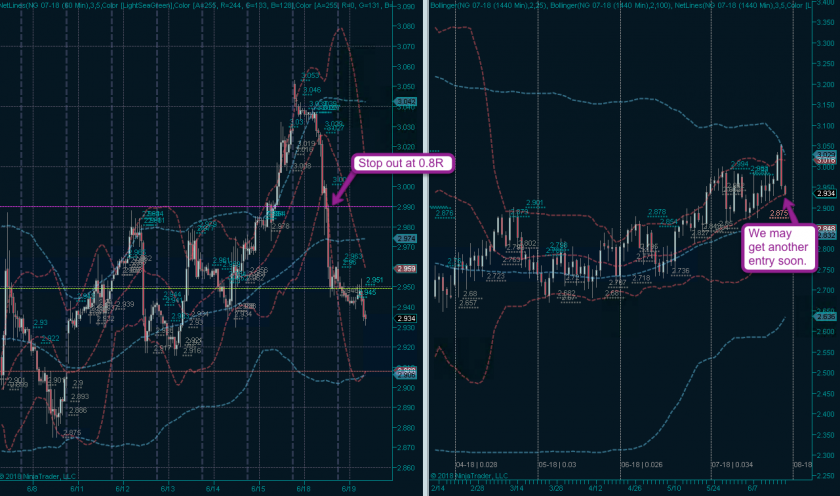Click the 4/12 date on right time axis

[x=594, y=489]
